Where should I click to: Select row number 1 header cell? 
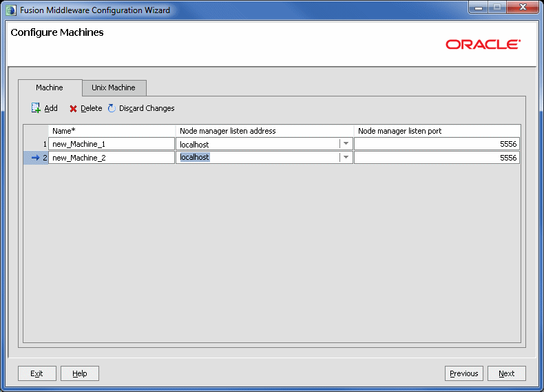coord(36,144)
